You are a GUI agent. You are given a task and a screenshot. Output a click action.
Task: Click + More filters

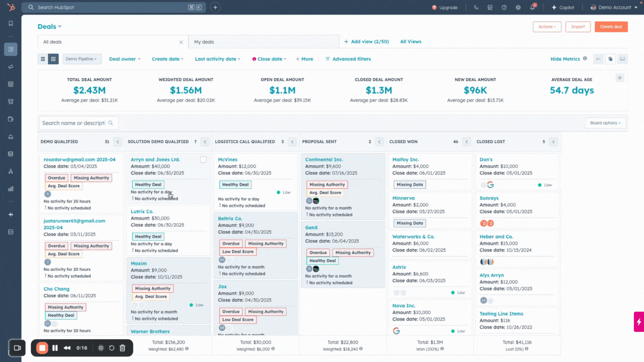304,59
